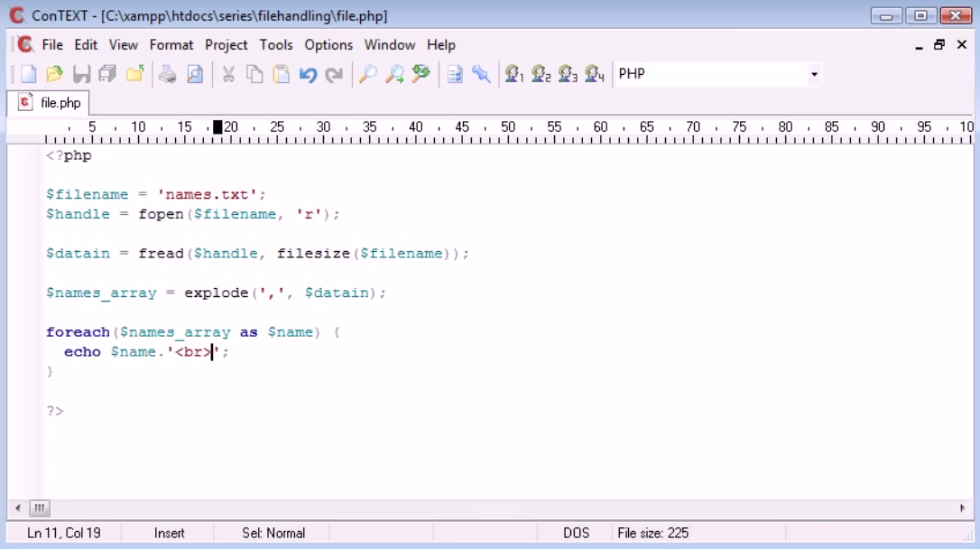Undo the last edit
Image resolution: width=980 pixels, height=549 pixels.
tap(307, 75)
